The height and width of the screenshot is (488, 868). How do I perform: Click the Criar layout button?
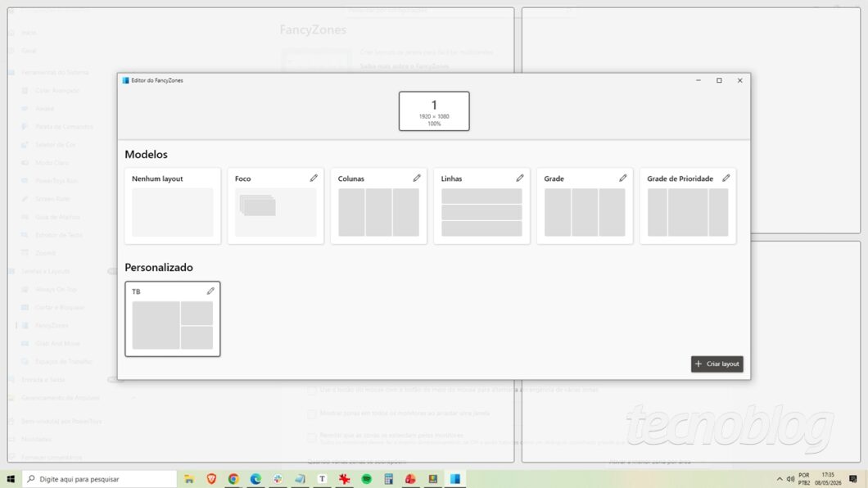[717, 364]
